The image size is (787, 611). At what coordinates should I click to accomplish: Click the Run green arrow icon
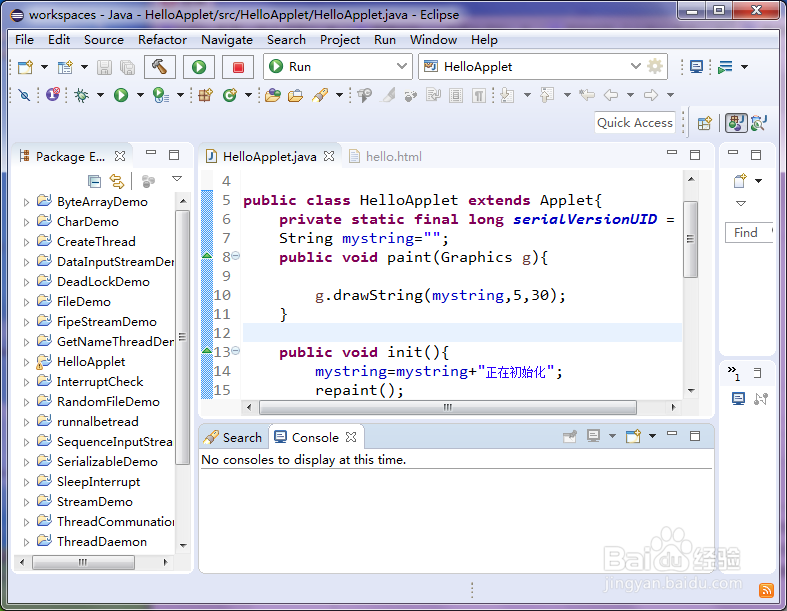click(121, 95)
